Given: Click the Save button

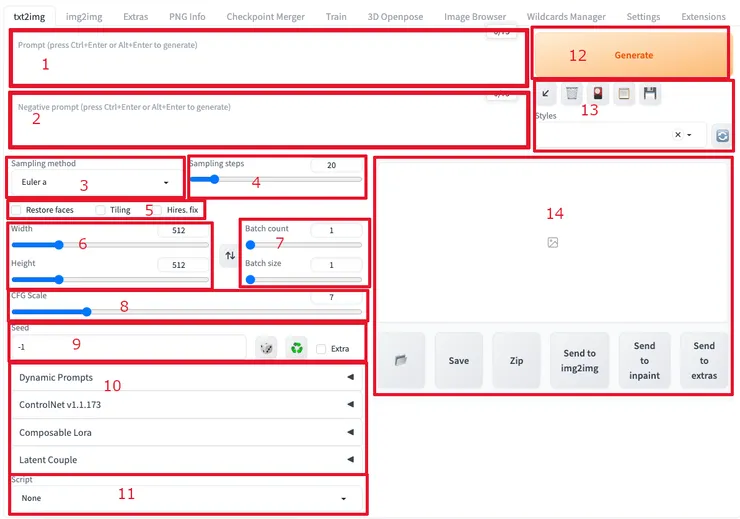Looking at the screenshot, I should (x=459, y=360).
